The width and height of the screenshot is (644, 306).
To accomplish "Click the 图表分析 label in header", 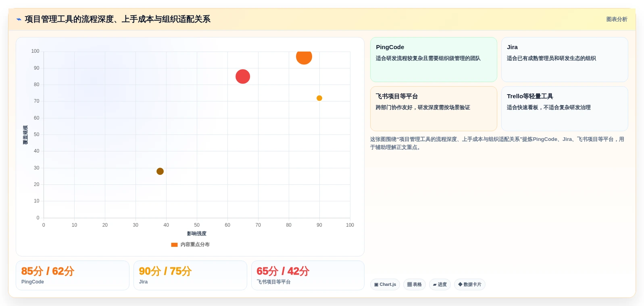I will 617,19.
